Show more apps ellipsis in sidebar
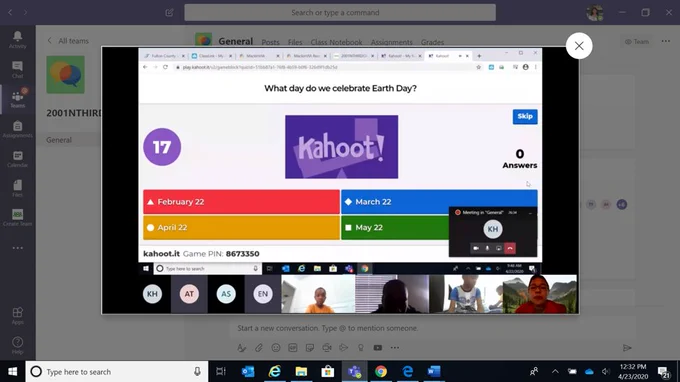The width and height of the screenshot is (680, 382). (17, 248)
